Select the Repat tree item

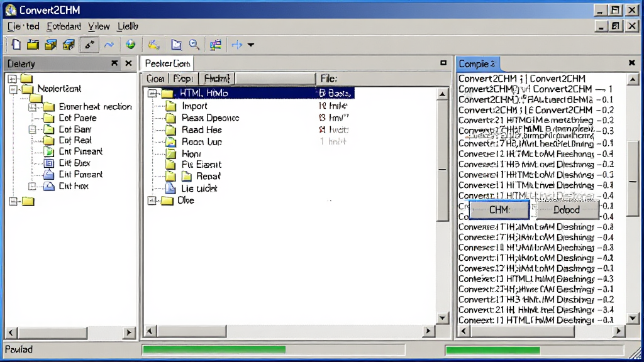tap(208, 177)
